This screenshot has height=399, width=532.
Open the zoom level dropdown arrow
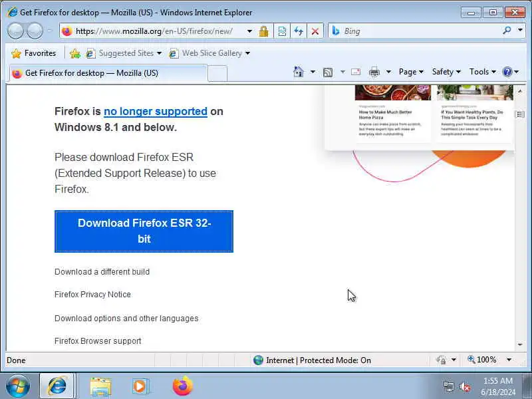click(509, 360)
